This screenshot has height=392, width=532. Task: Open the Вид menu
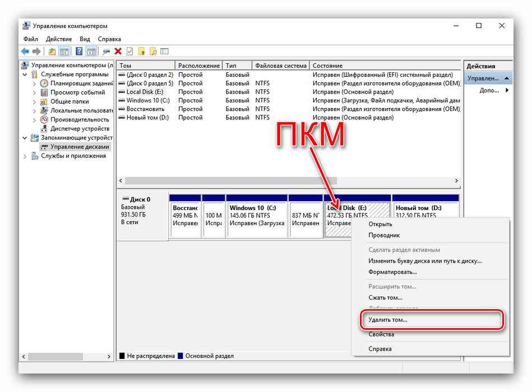(x=85, y=39)
